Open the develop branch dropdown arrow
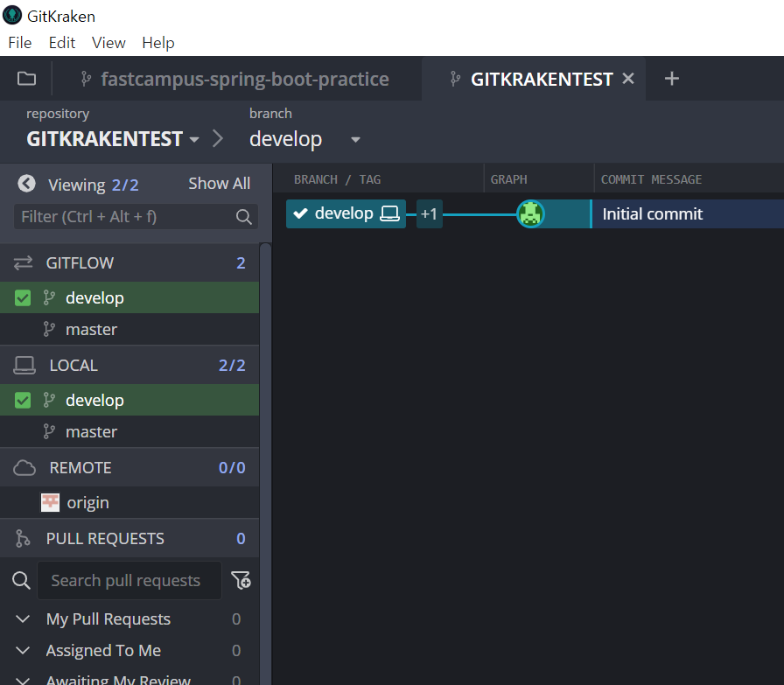Viewport: 784px width, 685px height. click(355, 139)
